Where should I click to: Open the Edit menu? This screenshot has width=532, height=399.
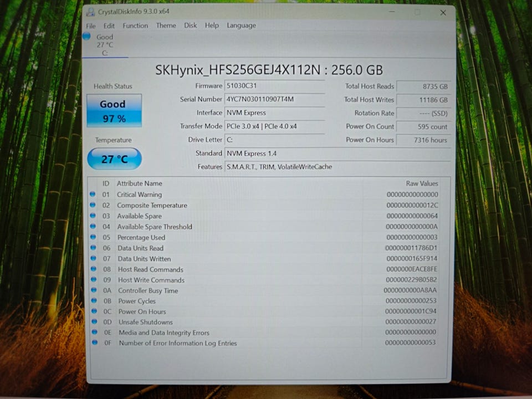[x=109, y=26]
